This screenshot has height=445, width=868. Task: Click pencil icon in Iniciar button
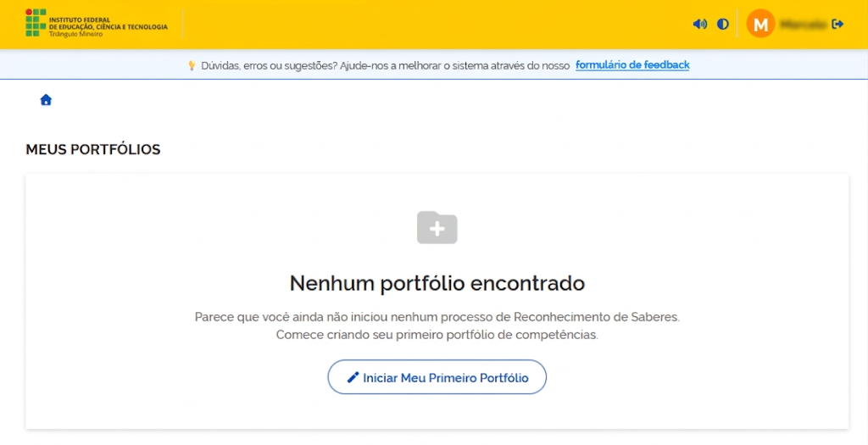pyautogui.click(x=353, y=378)
